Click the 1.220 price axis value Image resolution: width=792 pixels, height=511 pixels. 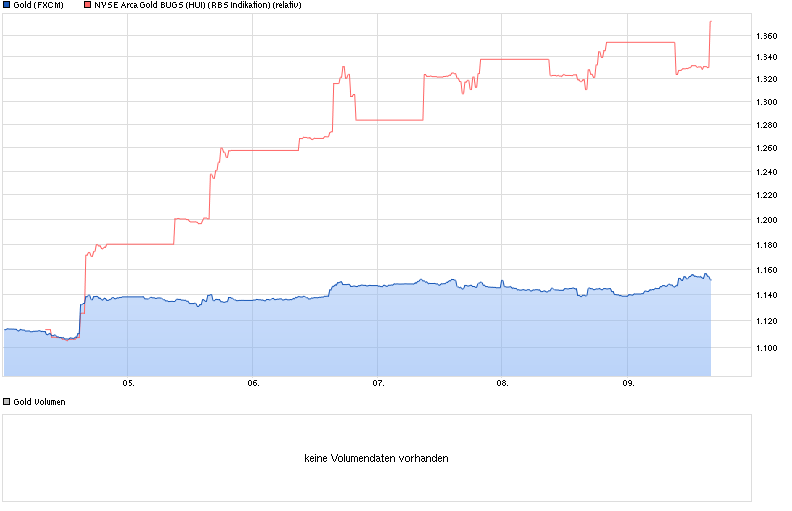click(767, 195)
